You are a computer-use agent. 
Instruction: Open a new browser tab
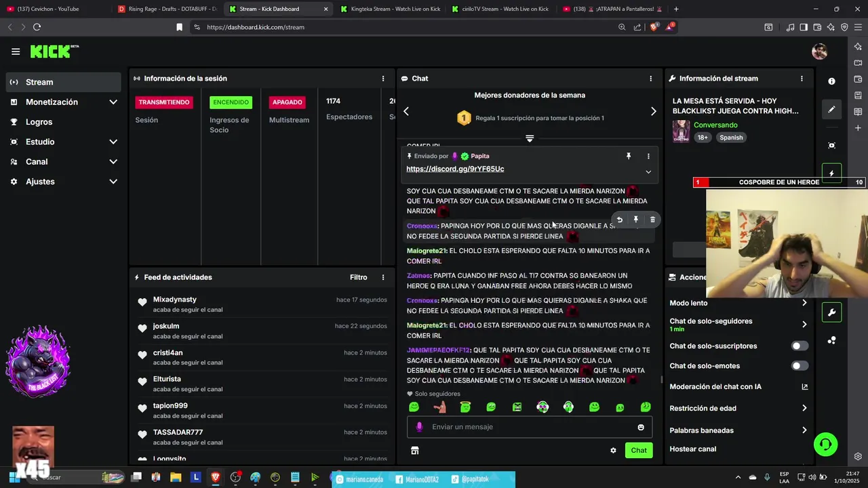pyautogui.click(x=676, y=9)
